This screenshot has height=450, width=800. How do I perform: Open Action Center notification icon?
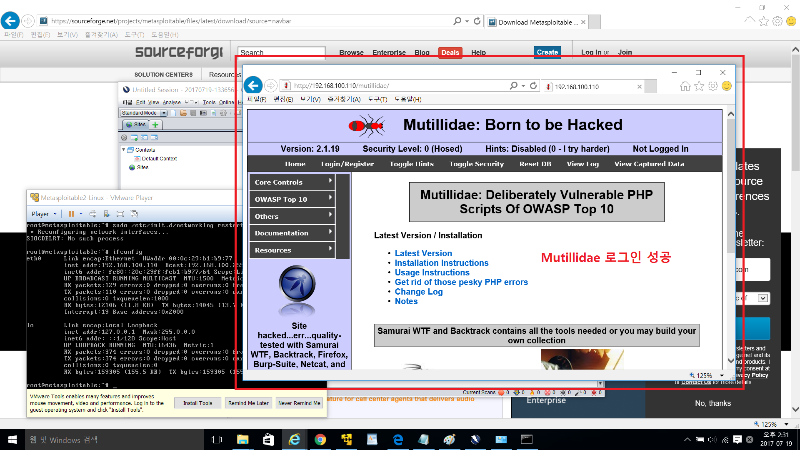pos(737,439)
